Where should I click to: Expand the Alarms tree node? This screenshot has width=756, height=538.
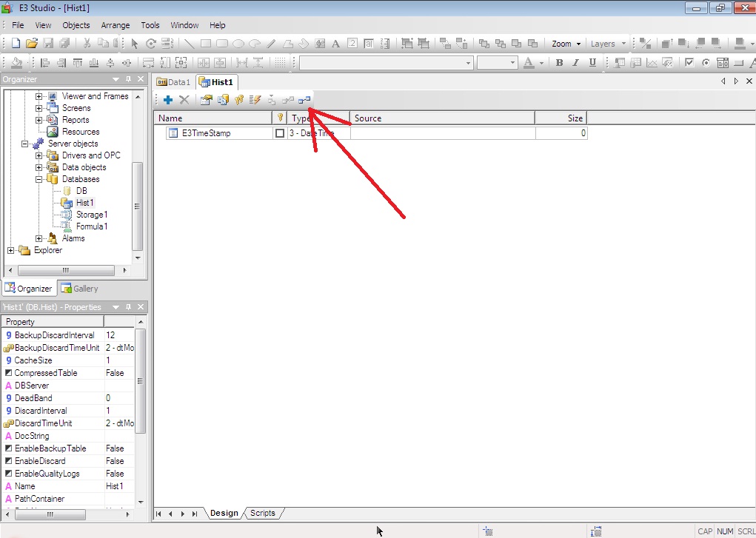click(x=38, y=238)
